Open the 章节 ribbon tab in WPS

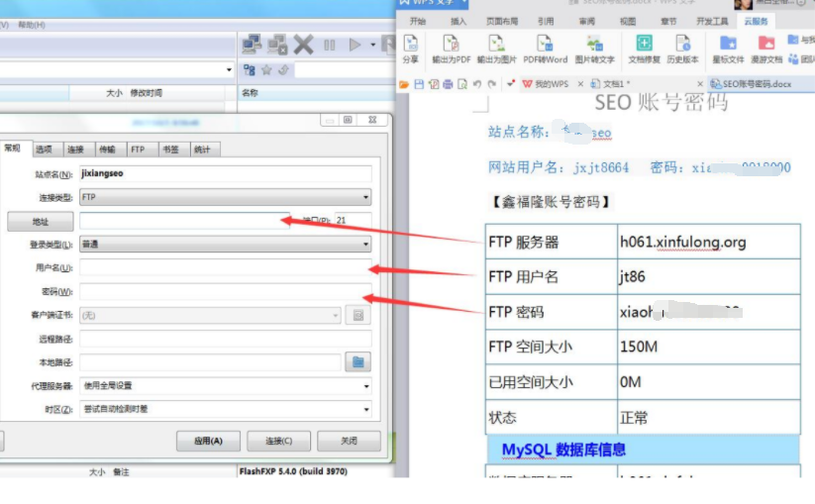point(668,22)
